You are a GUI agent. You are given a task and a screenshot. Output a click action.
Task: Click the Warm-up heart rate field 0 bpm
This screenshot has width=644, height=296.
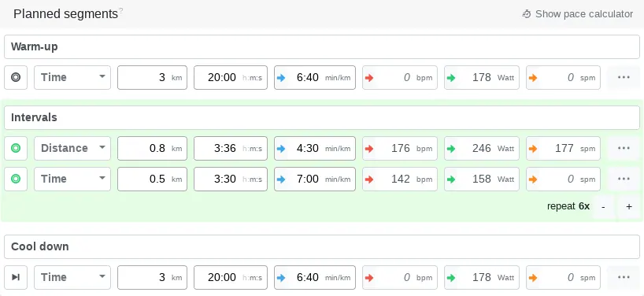(x=400, y=77)
